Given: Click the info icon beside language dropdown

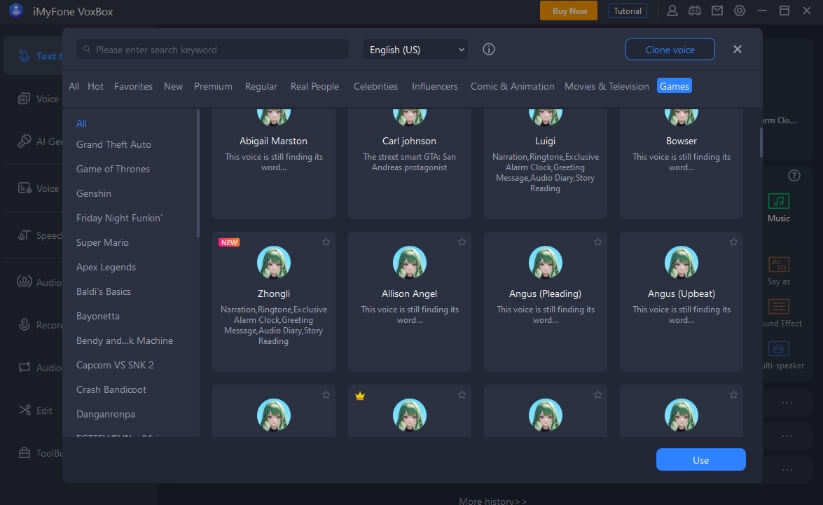Looking at the screenshot, I should (489, 49).
